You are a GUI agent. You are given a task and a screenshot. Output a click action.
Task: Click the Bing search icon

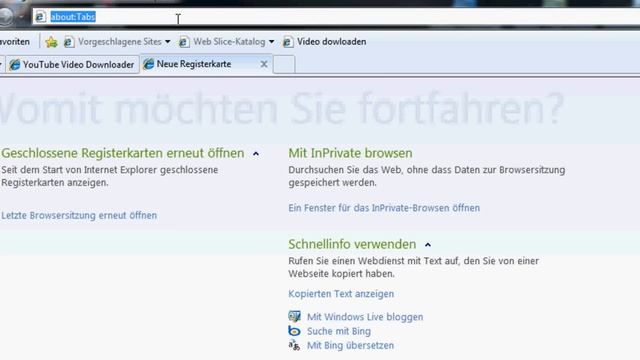point(294,331)
